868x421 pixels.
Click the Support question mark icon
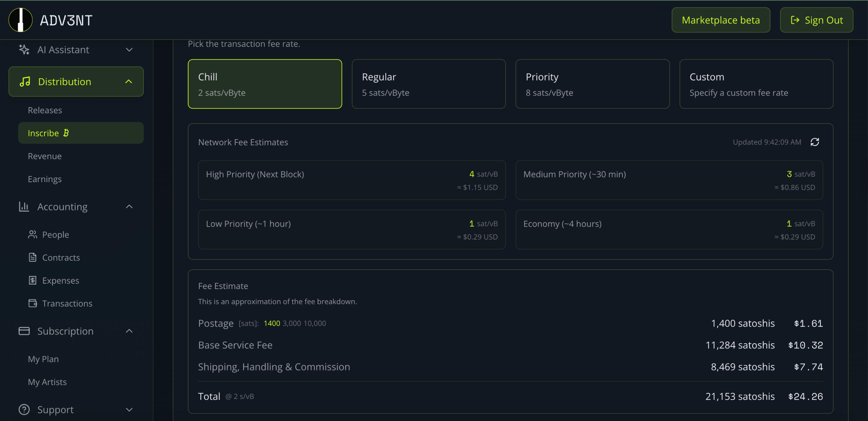point(24,409)
